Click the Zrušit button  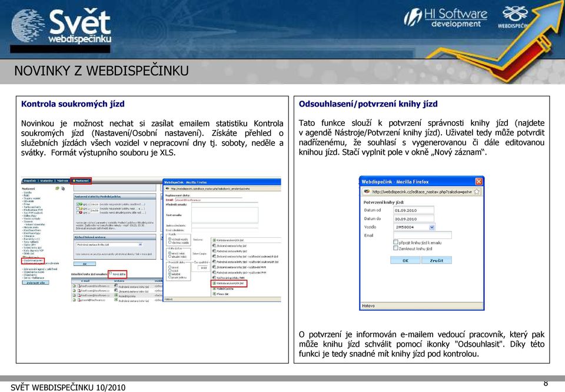click(x=436, y=260)
